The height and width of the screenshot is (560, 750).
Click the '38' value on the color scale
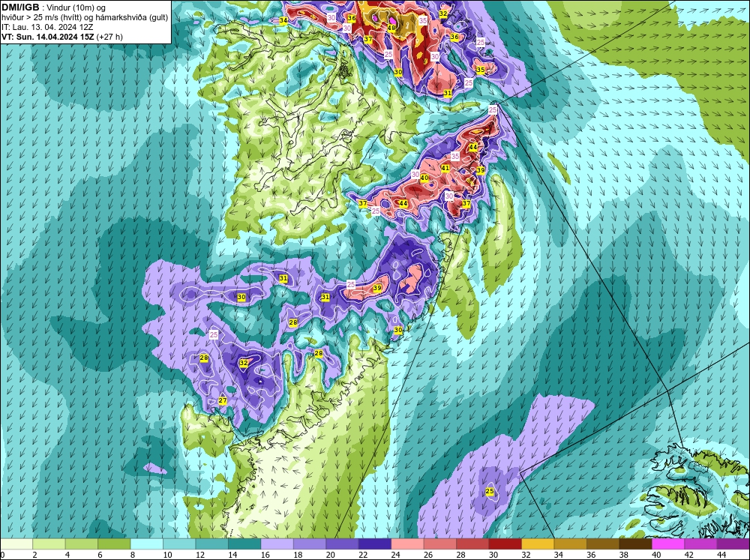pos(623,555)
